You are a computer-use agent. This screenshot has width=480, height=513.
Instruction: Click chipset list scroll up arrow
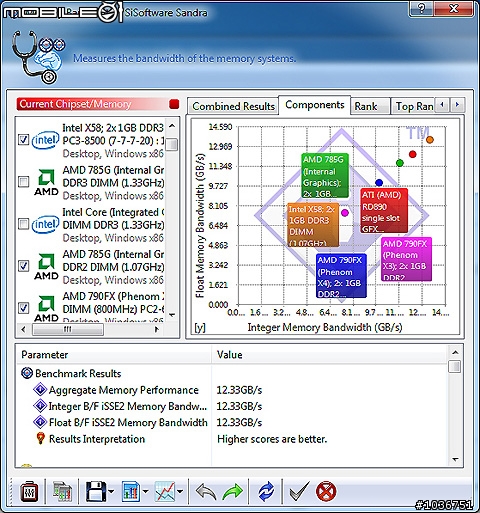pos(172,126)
